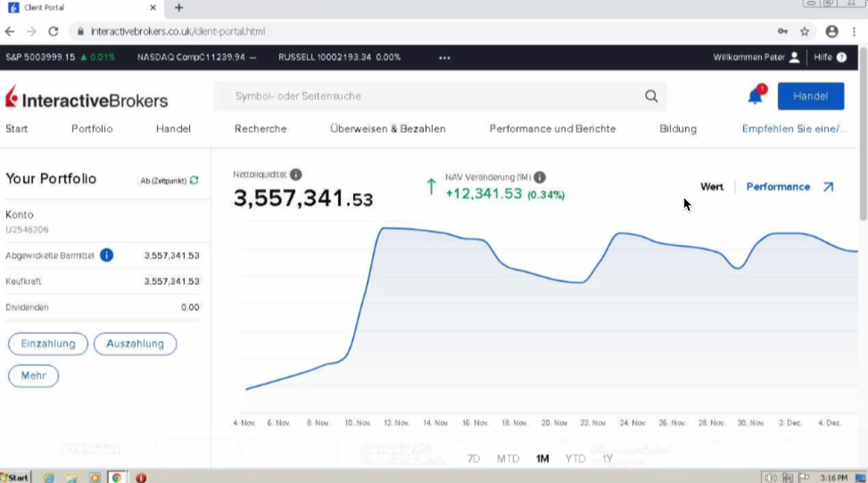Click the Symbol- oder Seitensuche field
Screen dimensions: 868x483
pyautogui.click(x=441, y=96)
